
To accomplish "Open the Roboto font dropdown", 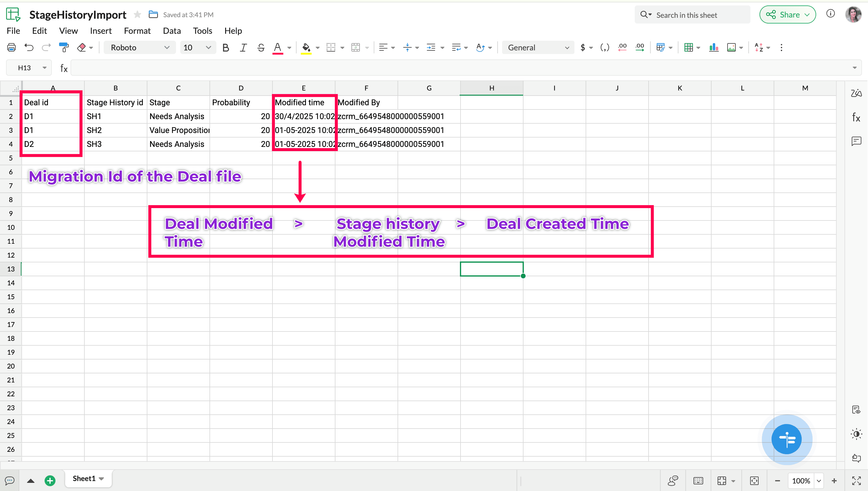I will [140, 48].
